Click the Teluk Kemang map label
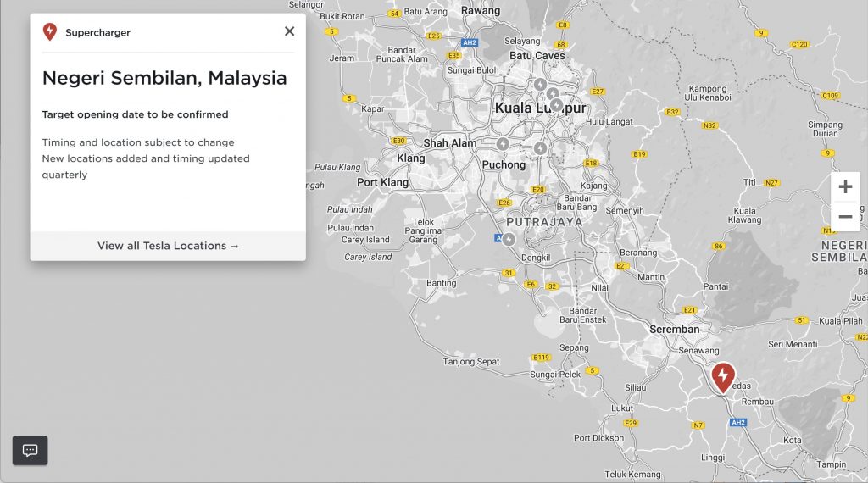Image resolution: width=868 pixels, height=483 pixels. pyautogui.click(x=632, y=475)
